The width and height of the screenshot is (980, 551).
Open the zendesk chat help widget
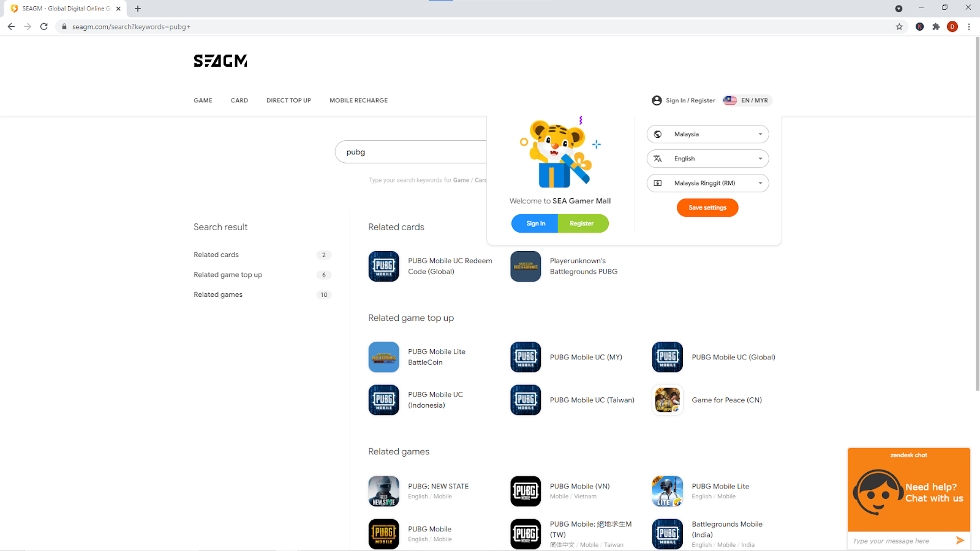point(909,489)
